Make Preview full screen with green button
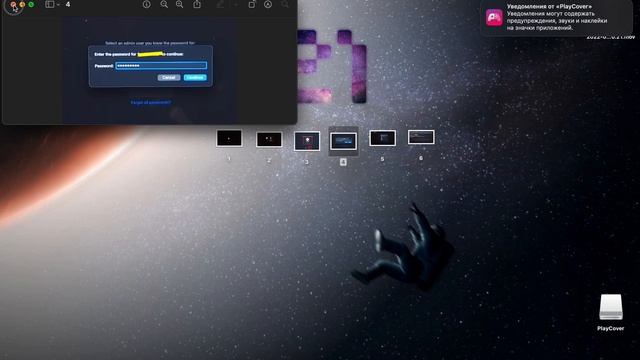Screen dimensions: 640x360 [x=31, y=4]
